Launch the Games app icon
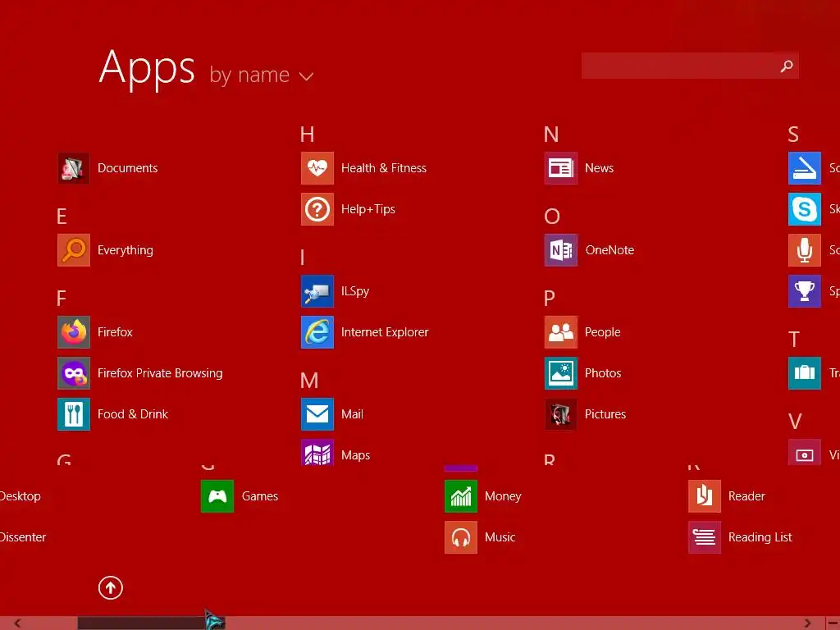 (x=217, y=496)
